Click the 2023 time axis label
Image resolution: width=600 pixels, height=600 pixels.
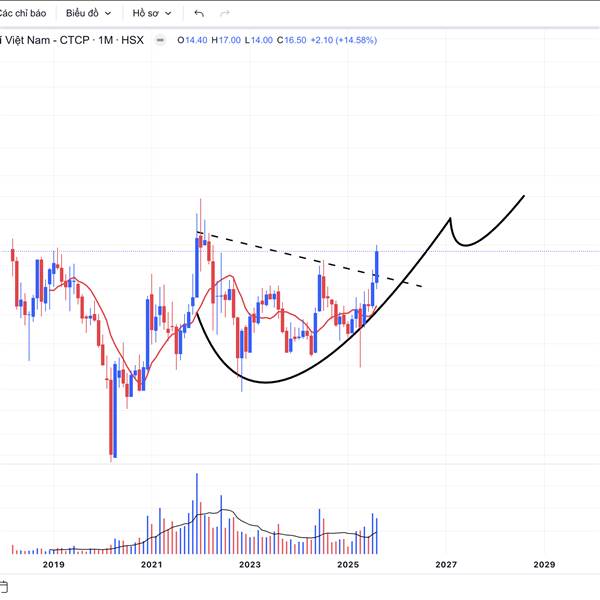pos(250,564)
